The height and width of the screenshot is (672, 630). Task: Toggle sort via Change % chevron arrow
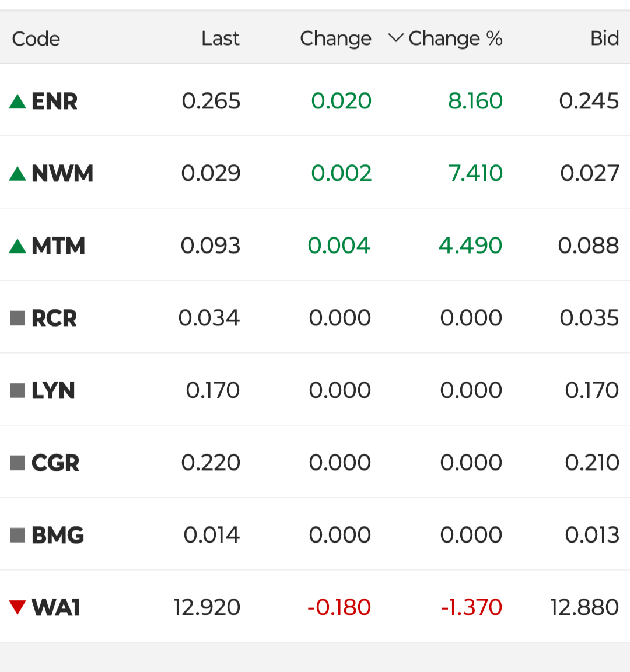[395, 38]
